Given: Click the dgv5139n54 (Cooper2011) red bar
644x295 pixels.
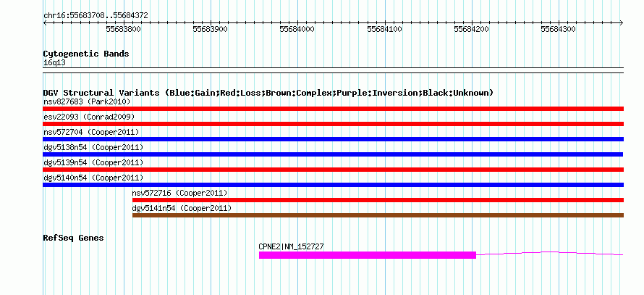Looking at the screenshot, I should click(333, 170).
